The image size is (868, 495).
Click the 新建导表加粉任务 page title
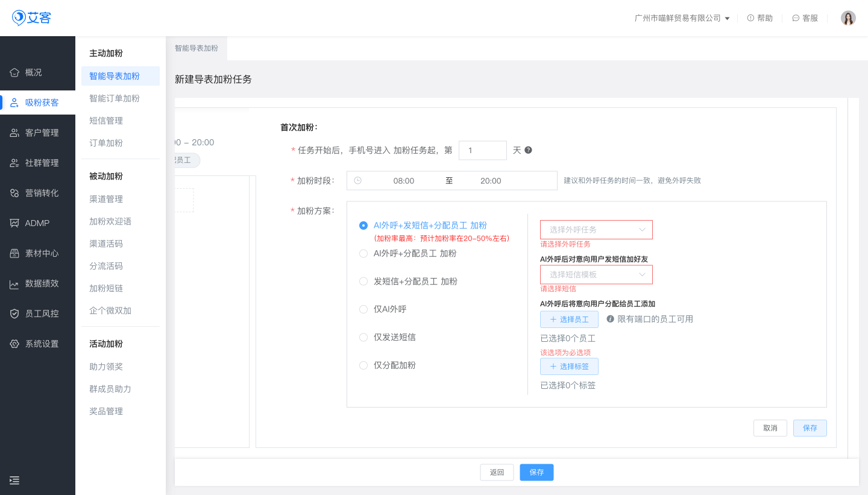pyautogui.click(x=213, y=80)
